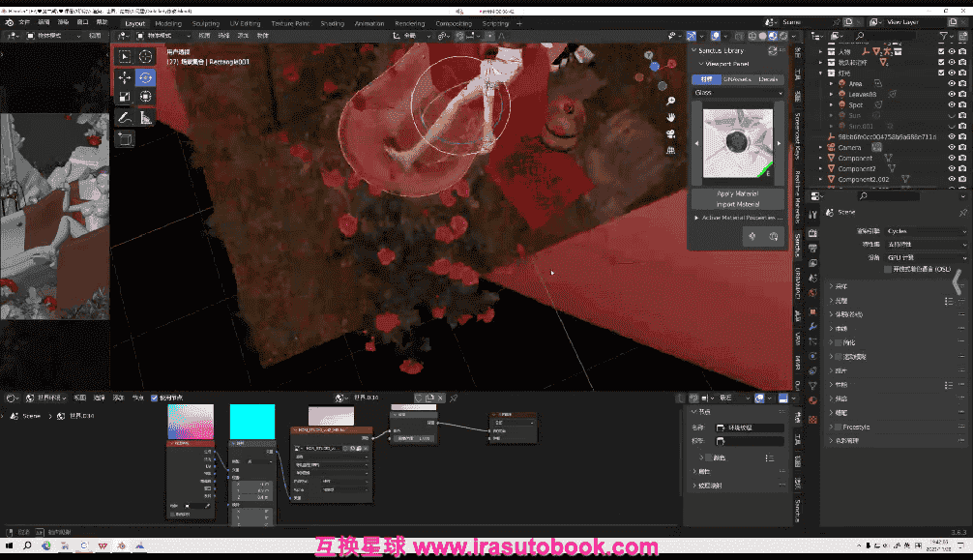Open the Scene properties tab icon
Image resolution: width=973 pixels, height=560 pixels.
click(812, 279)
